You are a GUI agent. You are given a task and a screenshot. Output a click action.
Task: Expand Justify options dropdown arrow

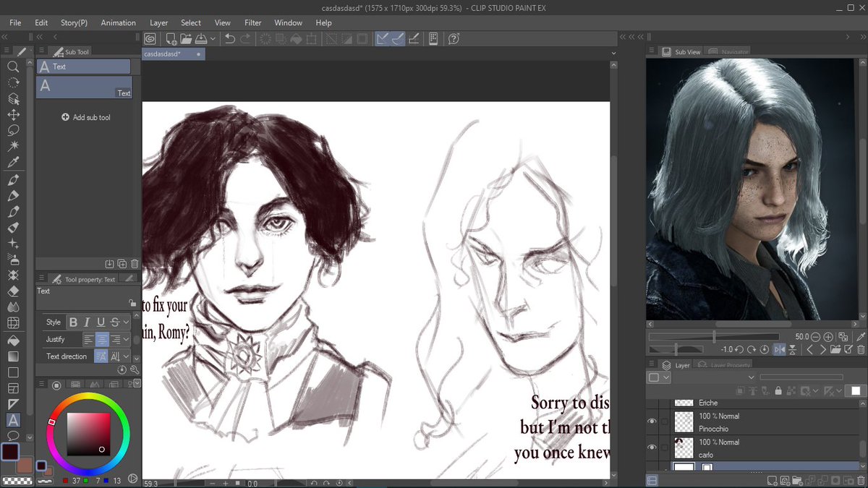tap(127, 340)
